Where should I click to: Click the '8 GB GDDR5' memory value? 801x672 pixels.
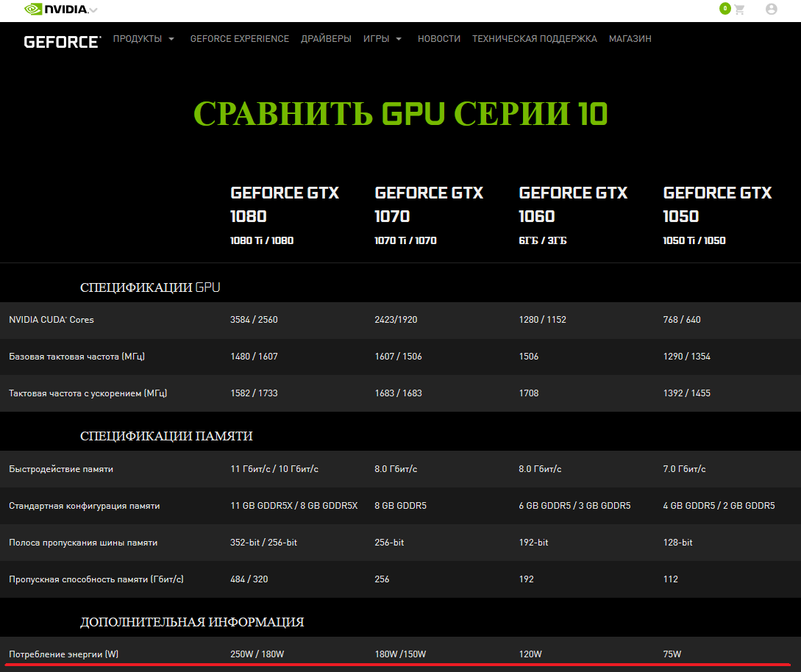[x=400, y=506]
